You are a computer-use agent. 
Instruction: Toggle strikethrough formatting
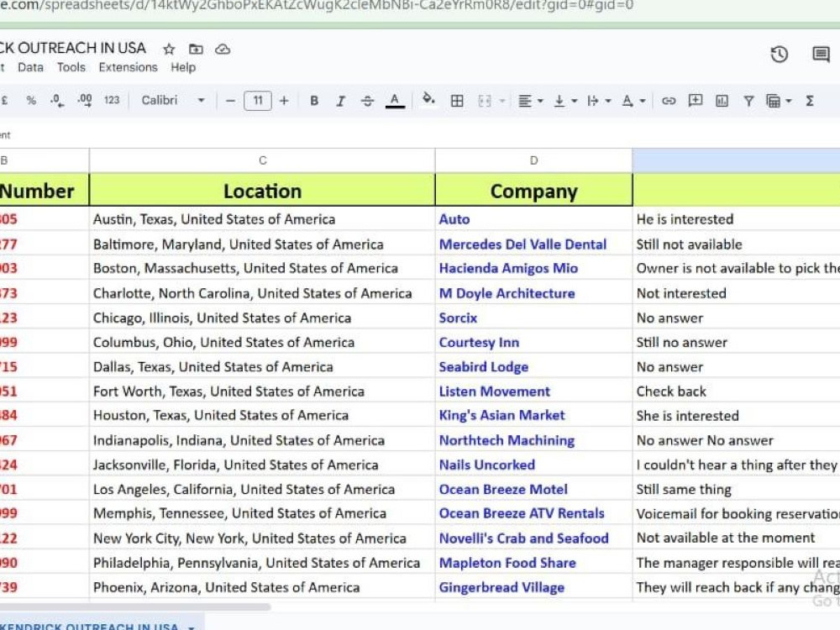point(368,101)
